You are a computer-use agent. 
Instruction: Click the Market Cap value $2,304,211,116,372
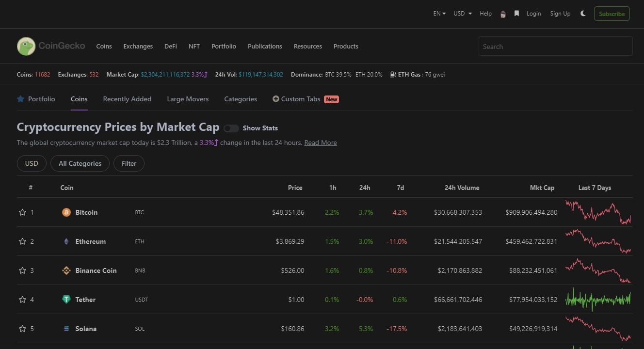click(x=165, y=75)
